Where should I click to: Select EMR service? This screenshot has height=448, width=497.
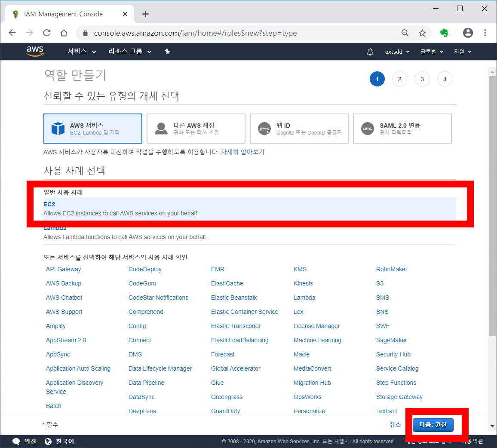coord(218,269)
